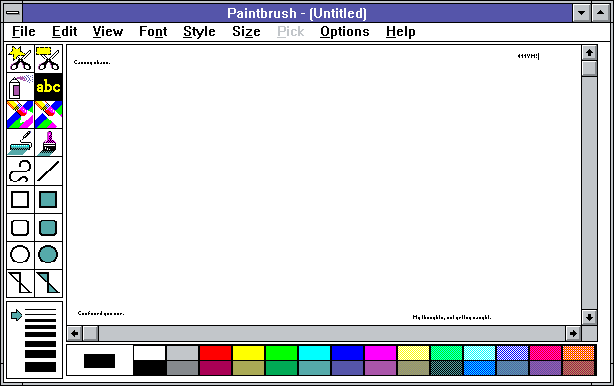Pick the olive swatch below yellow
The image size is (614, 386).
pyautogui.click(x=248, y=368)
